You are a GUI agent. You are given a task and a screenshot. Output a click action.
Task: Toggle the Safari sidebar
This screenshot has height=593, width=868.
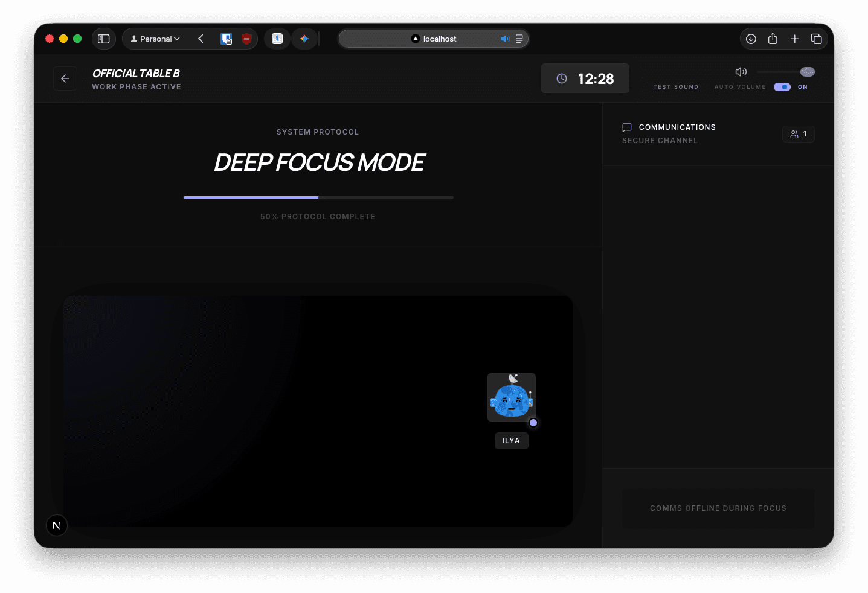click(x=104, y=39)
